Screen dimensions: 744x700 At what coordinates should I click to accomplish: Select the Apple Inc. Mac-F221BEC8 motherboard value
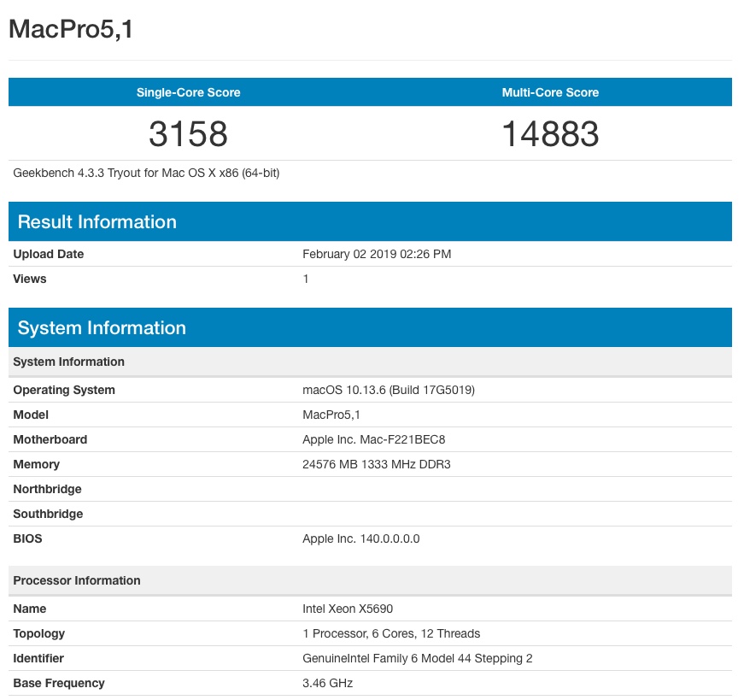coord(374,439)
